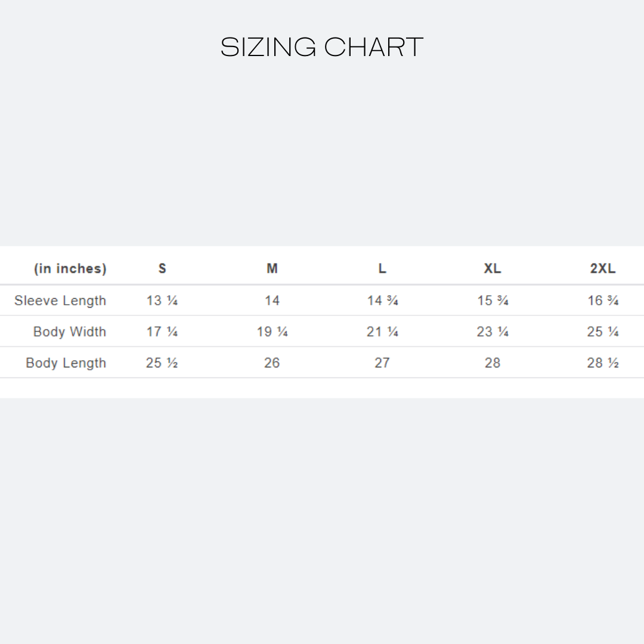Click Body Width value 25 ¼ for 2XL
Viewport: 644px width, 644px height.
(602, 332)
